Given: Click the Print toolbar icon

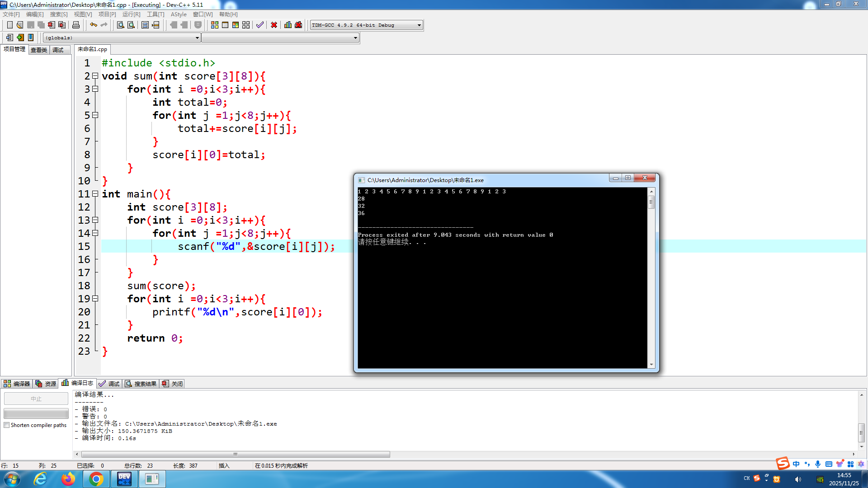Looking at the screenshot, I should [x=76, y=25].
